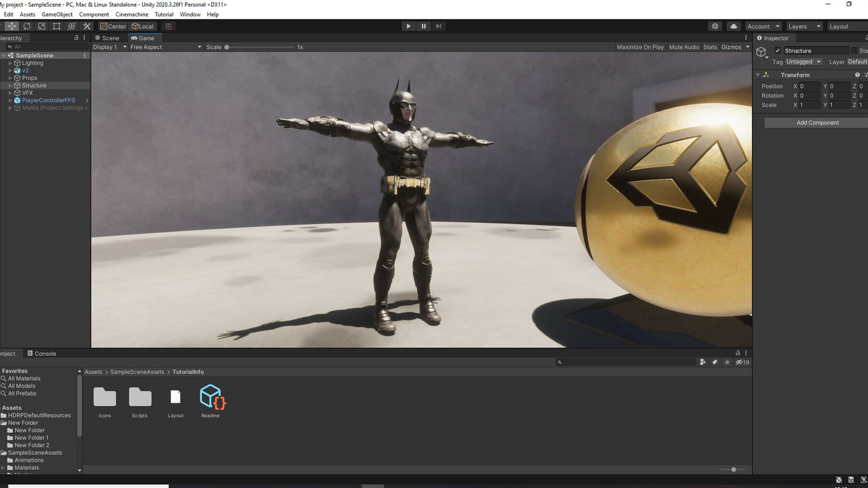This screenshot has height=488, width=868.
Task: Select All Materials favorite
Action: pos(24,379)
